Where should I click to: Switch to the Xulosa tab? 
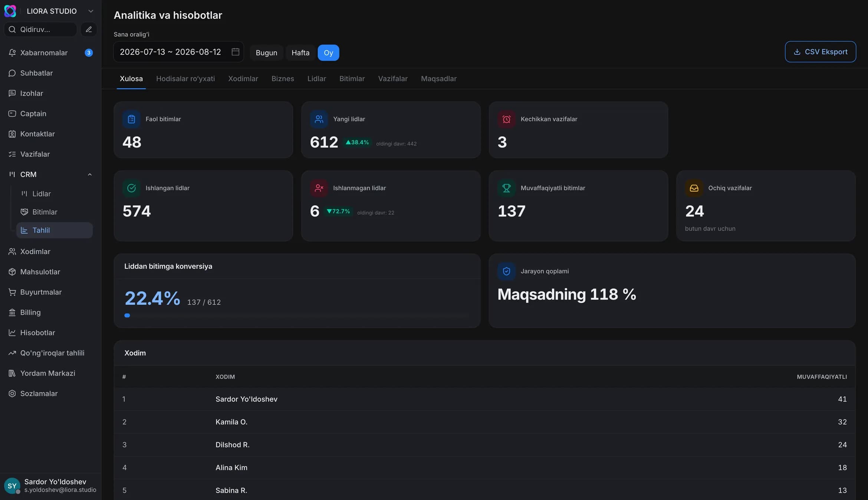(x=131, y=79)
